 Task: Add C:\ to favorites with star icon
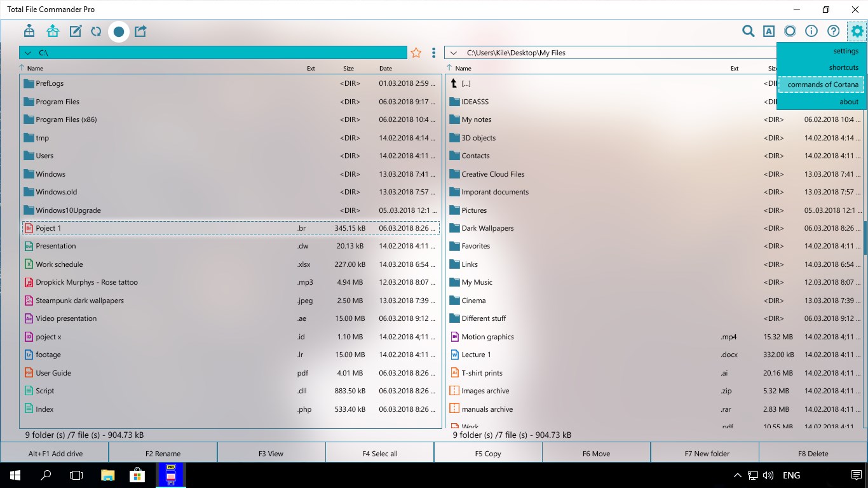tap(416, 53)
